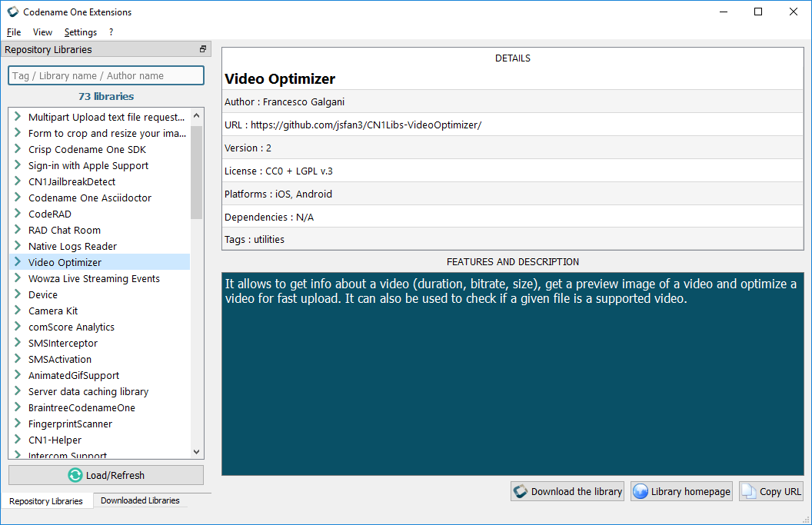812x525 pixels.
Task: Select Server data caching library
Action: point(88,391)
